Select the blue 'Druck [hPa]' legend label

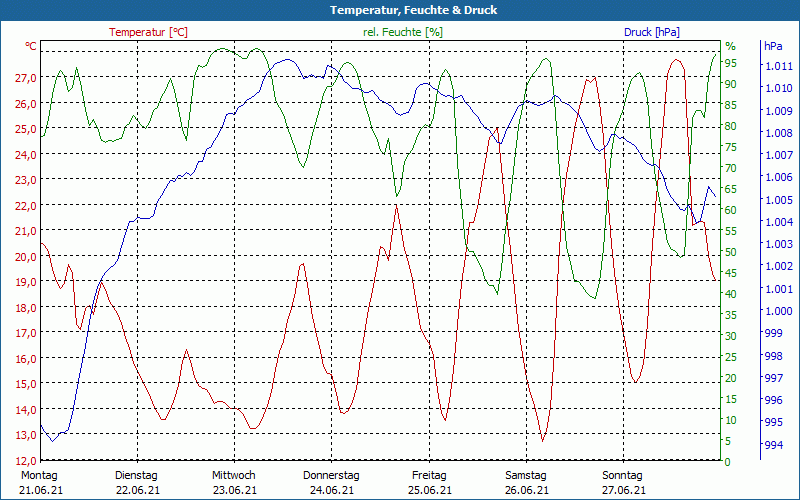pos(652,32)
